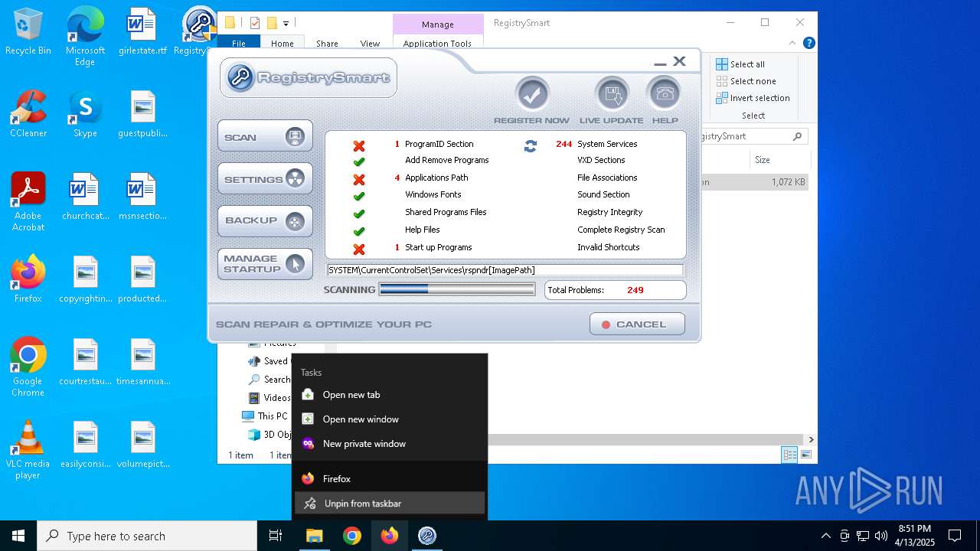Screen dimensions: 980x551
Task: Open File Explorer taskbar icon
Action: click(315, 536)
